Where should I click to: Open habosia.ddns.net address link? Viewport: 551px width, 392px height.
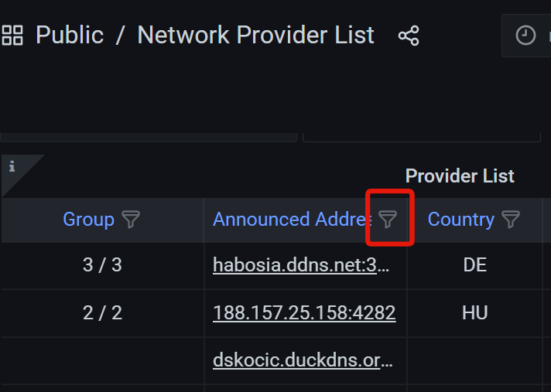[301, 264]
